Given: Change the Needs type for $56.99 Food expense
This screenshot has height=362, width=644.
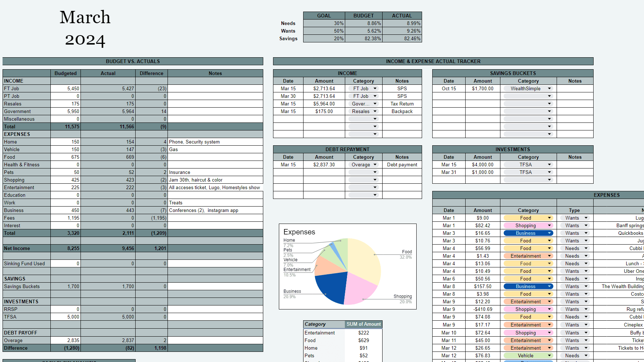Looking at the screenshot, I should (x=575, y=248).
